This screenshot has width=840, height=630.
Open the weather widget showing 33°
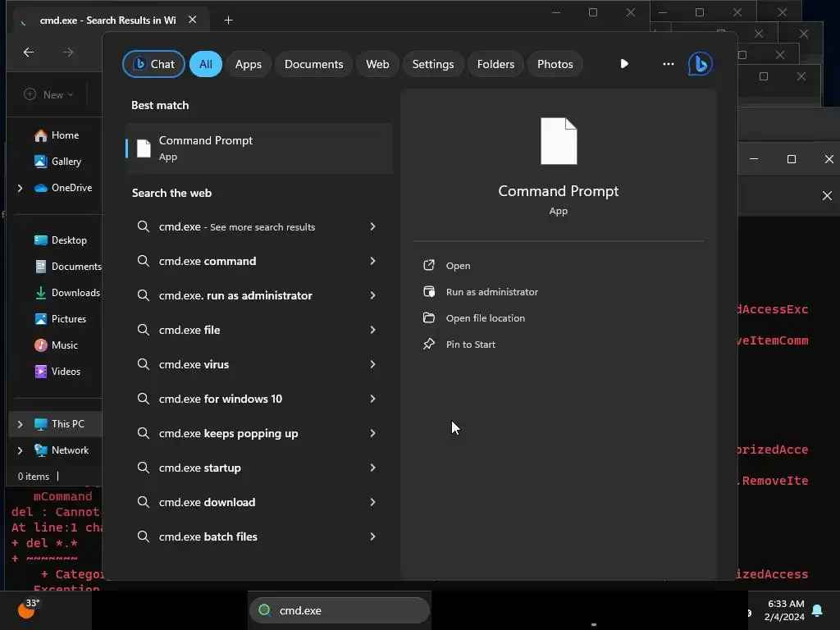[28, 609]
